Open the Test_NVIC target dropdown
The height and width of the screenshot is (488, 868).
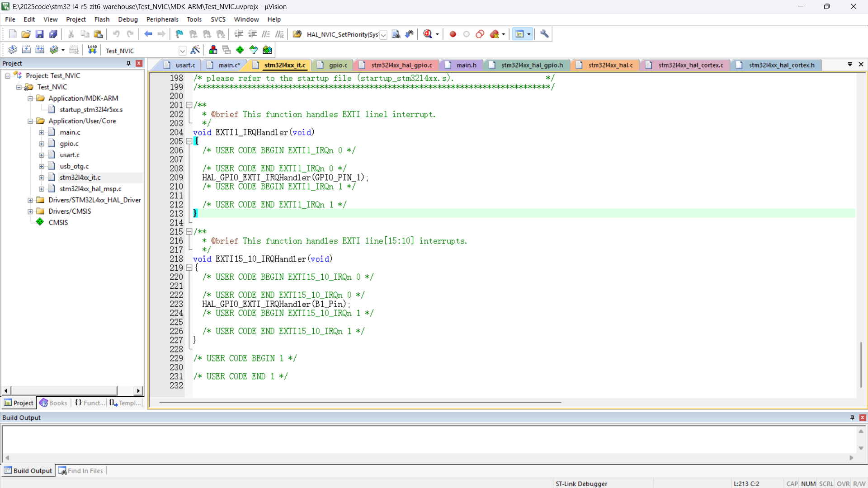tap(182, 51)
